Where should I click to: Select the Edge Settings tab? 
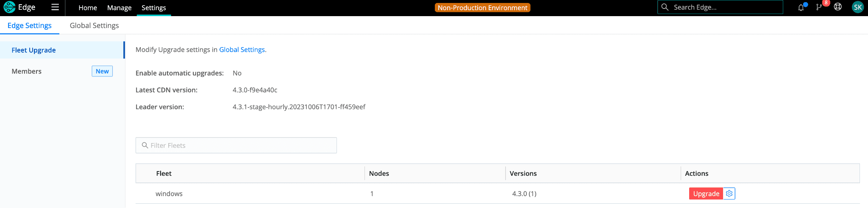(x=30, y=25)
